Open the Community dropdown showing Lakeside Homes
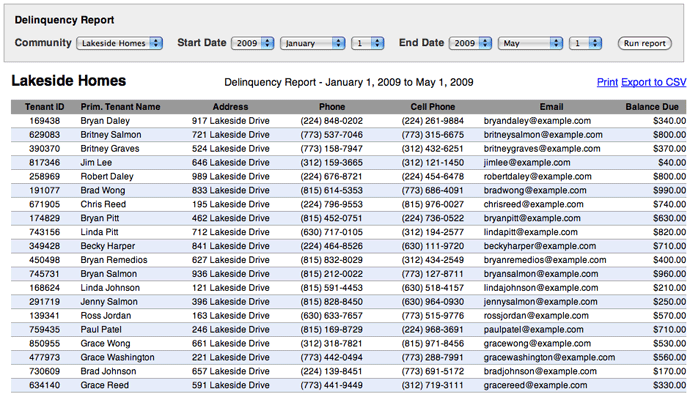Viewport: 689px width, 396px height. coord(120,43)
